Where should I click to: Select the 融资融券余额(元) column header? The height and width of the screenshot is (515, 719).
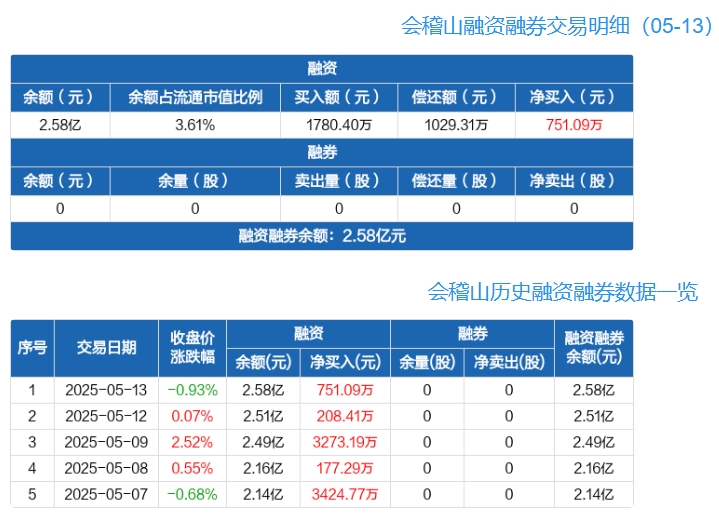click(594, 348)
